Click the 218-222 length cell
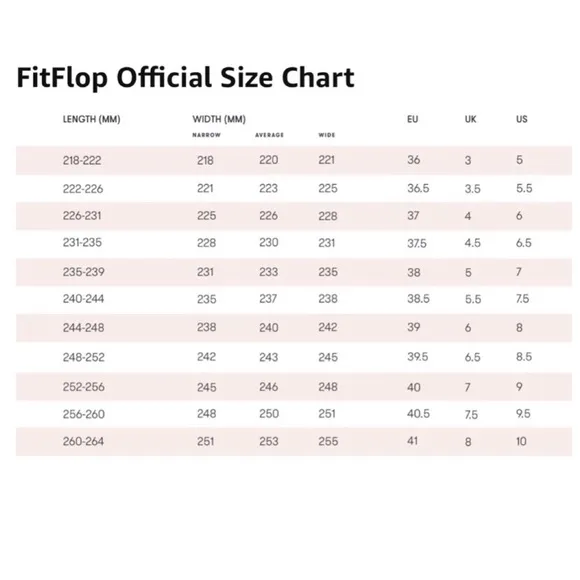Screen dimensions: 580x580 tap(82, 161)
